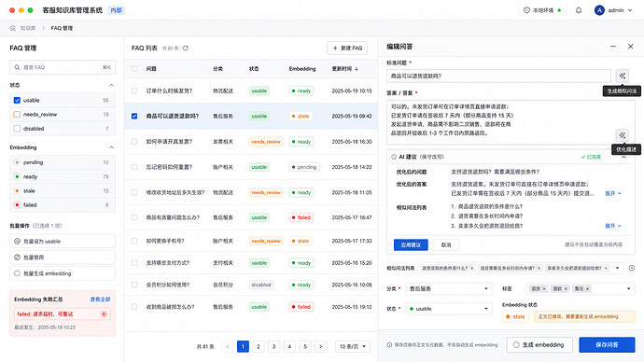
Task: Go to previous page arrow
Action: [x=228, y=346]
